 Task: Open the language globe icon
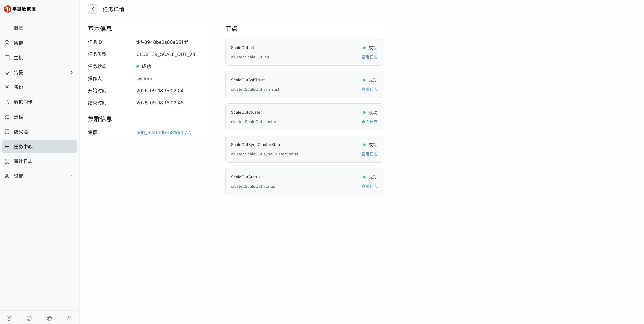click(x=49, y=318)
